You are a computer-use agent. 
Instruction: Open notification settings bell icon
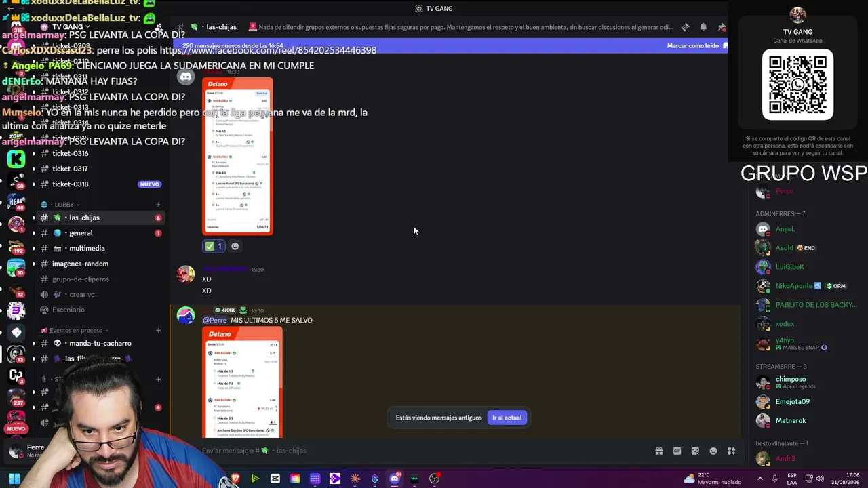[x=703, y=27]
